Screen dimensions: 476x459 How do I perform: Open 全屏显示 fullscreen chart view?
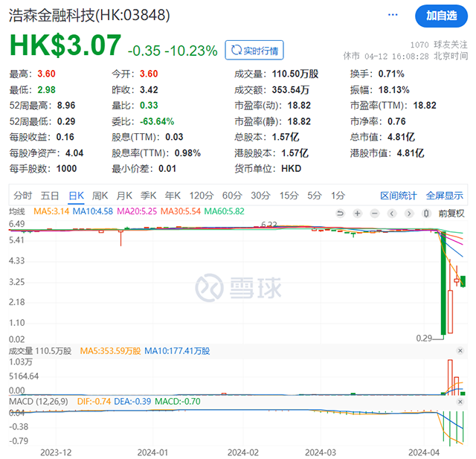coord(445,196)
